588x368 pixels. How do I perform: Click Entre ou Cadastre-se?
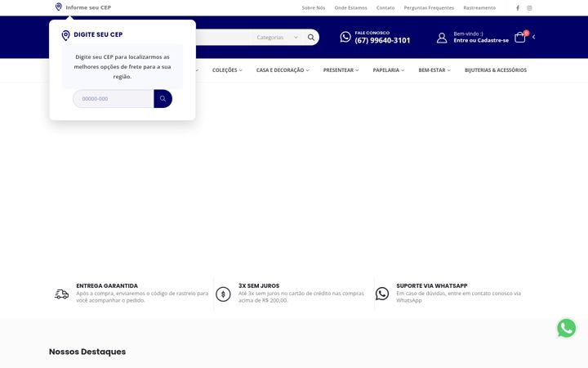tap(481, 41)
